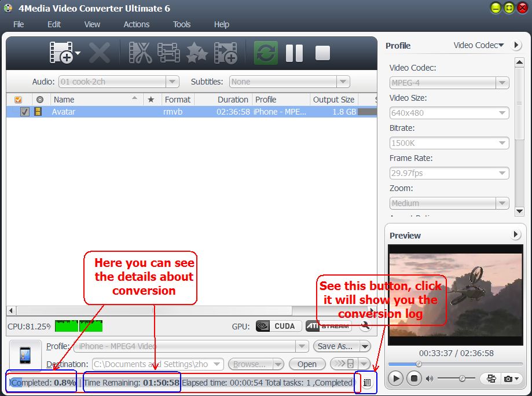Click the profile panel scroll-up arrow
The height and width of the screenshot is (396, 532).
coord(519,62)
